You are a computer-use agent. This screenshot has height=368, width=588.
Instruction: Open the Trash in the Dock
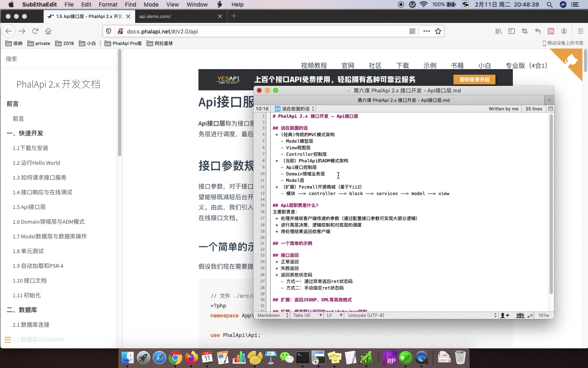tap(460, 358)
